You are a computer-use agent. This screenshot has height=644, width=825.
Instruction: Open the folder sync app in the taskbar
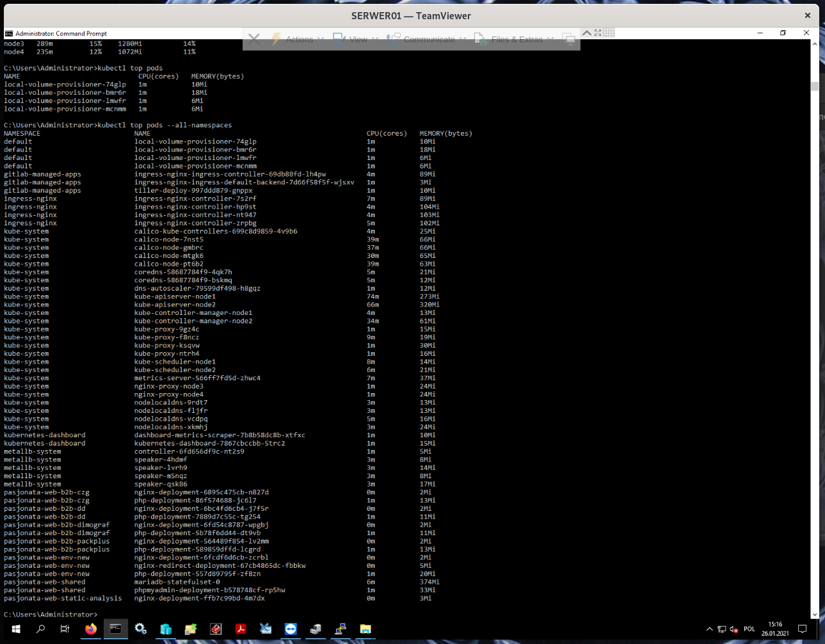click(191, 629)
